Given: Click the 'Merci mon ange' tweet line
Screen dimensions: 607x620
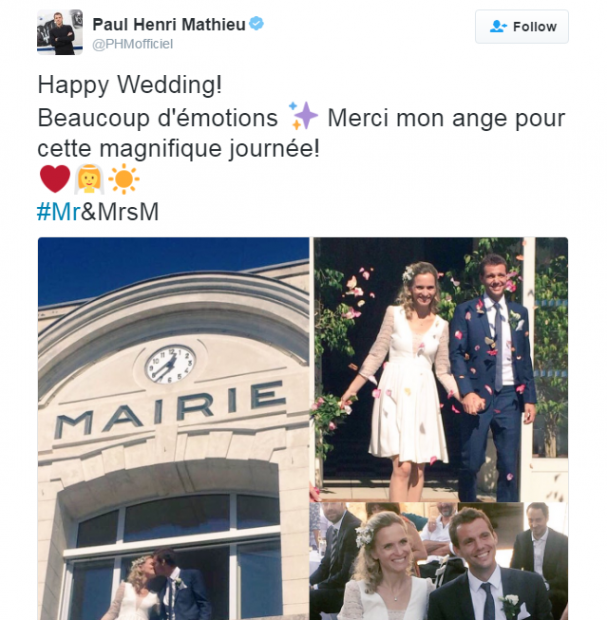Looking at the screenshot, I should pos(446,118).
